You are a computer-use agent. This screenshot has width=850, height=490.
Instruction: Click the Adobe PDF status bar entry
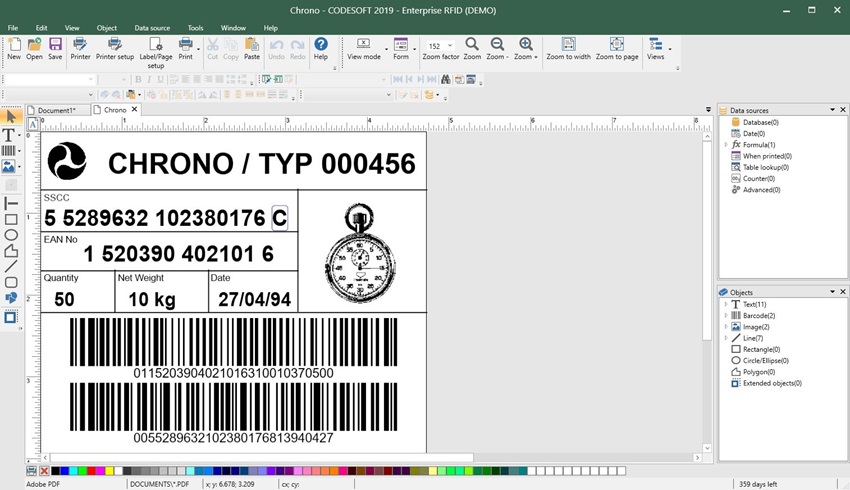pos(43,484)
